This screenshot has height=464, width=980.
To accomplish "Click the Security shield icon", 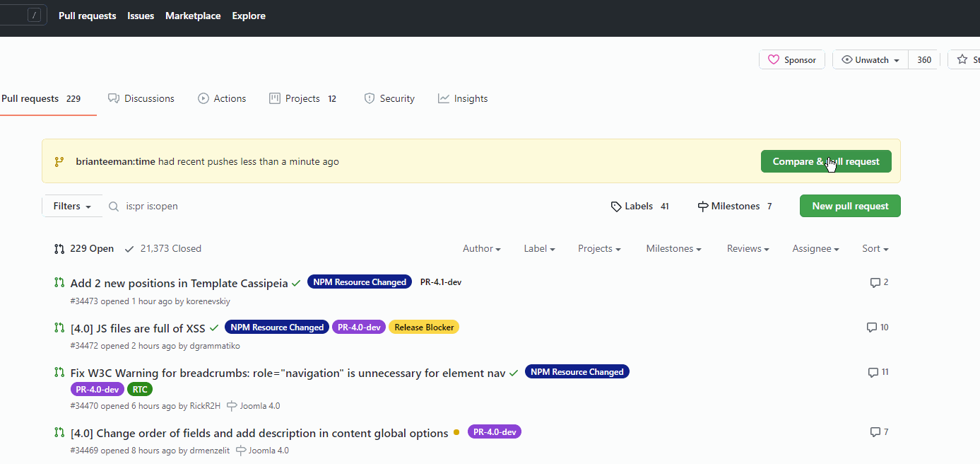I will pyautogui.click(x=369, y=98).
